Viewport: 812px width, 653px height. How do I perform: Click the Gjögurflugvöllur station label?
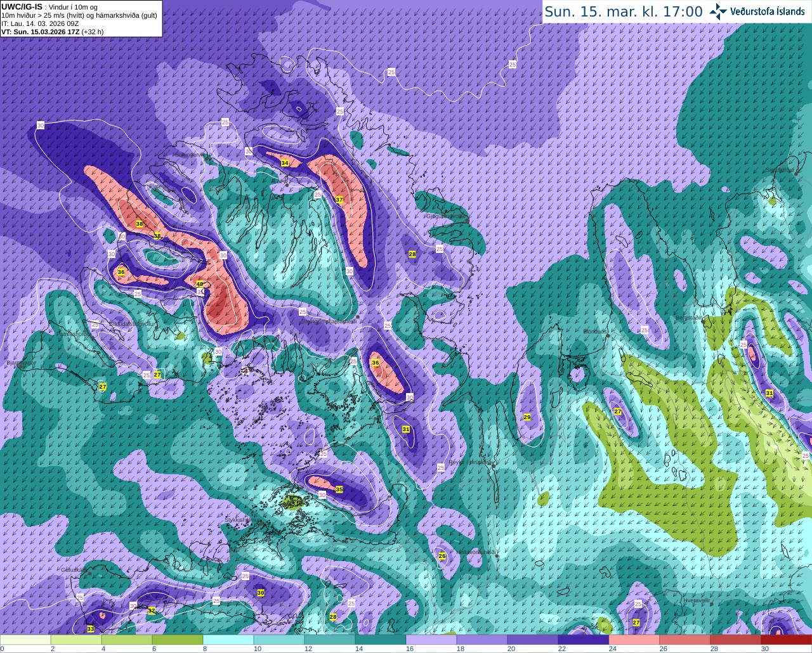point(447,216)
